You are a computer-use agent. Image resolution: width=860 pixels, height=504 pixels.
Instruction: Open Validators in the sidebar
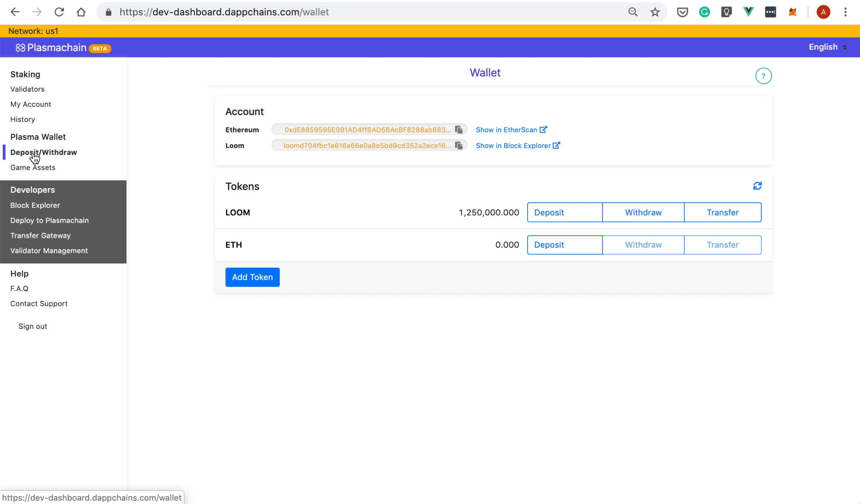pos(28,89)
